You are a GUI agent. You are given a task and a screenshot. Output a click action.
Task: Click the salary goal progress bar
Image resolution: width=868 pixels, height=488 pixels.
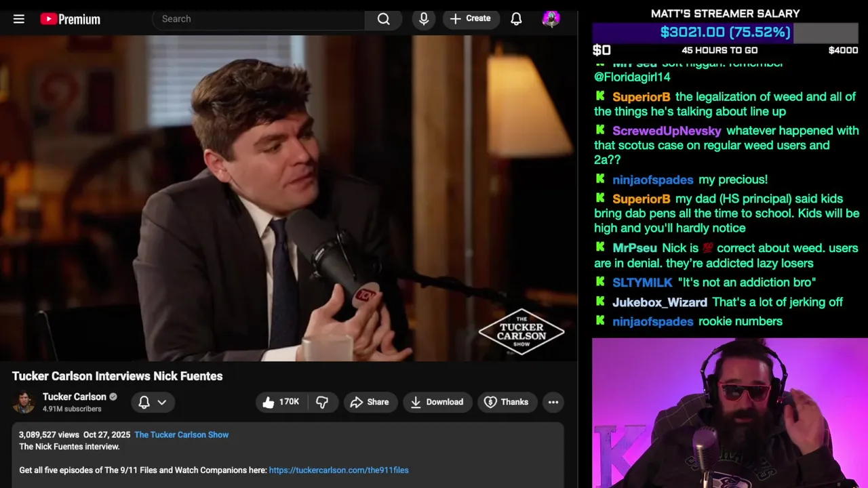click(x=726, y=33)
